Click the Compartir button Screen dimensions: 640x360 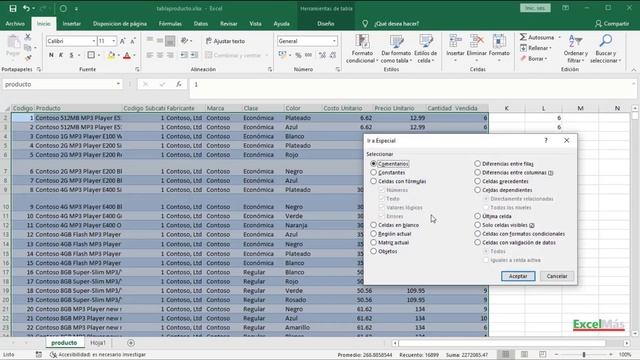coord(612,24)
